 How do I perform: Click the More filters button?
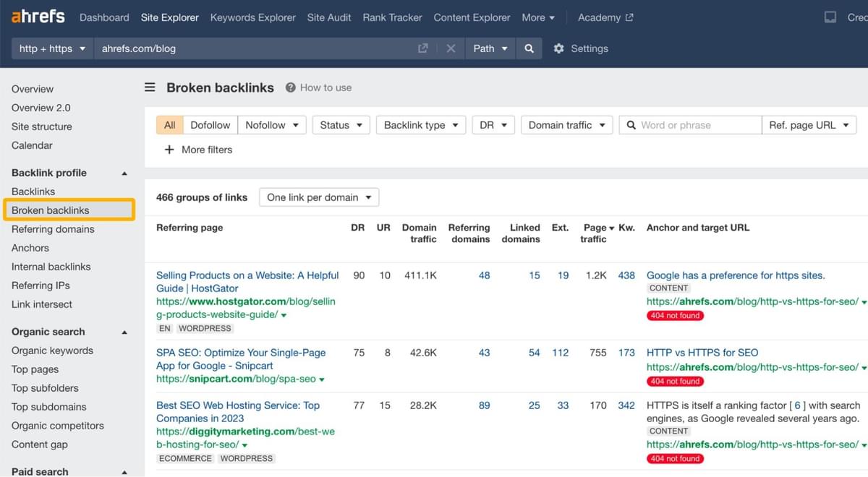click(198, 150)
